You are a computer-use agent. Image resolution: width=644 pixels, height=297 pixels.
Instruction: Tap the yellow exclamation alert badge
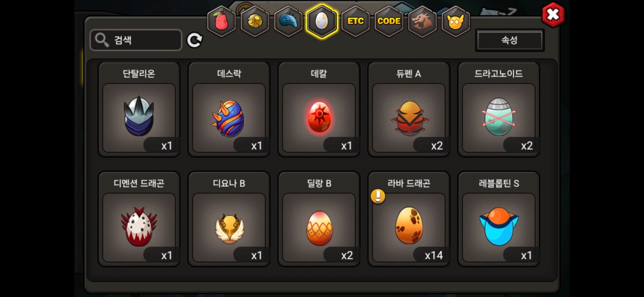[x=378, y=196]
